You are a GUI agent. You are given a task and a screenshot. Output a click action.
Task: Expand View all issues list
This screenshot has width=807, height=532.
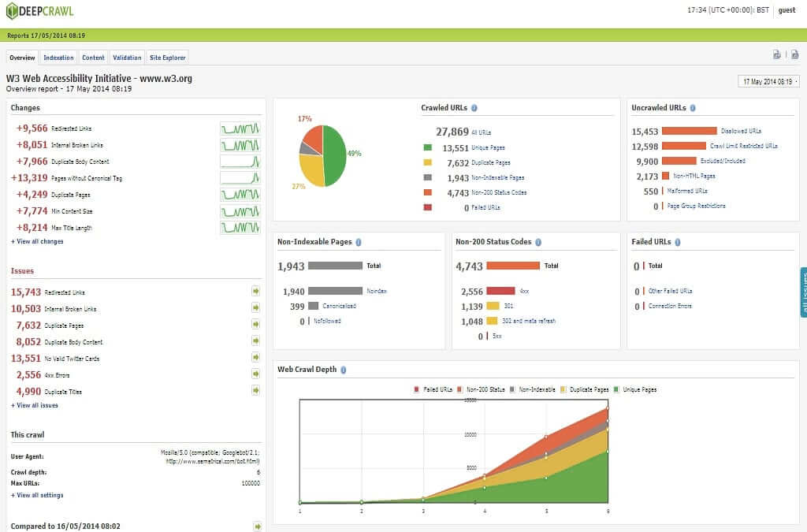pyautogui.click(x=35, y=405)
